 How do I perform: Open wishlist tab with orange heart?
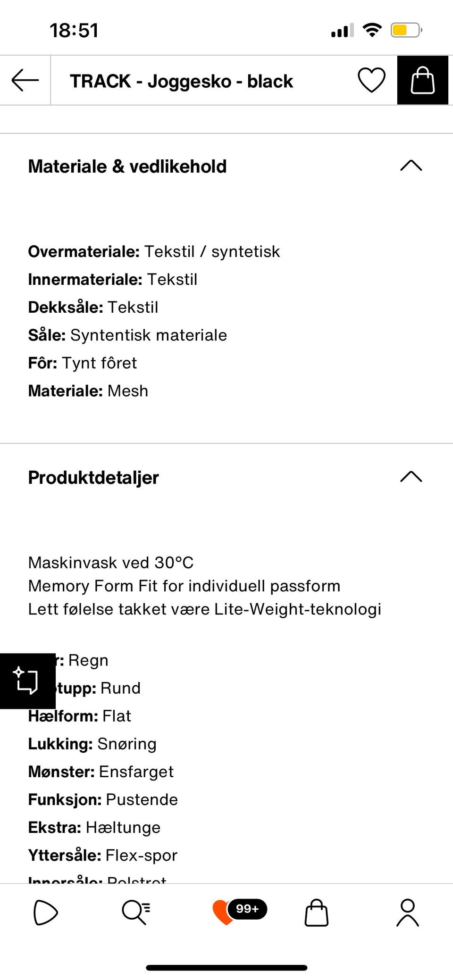[223, 913]
